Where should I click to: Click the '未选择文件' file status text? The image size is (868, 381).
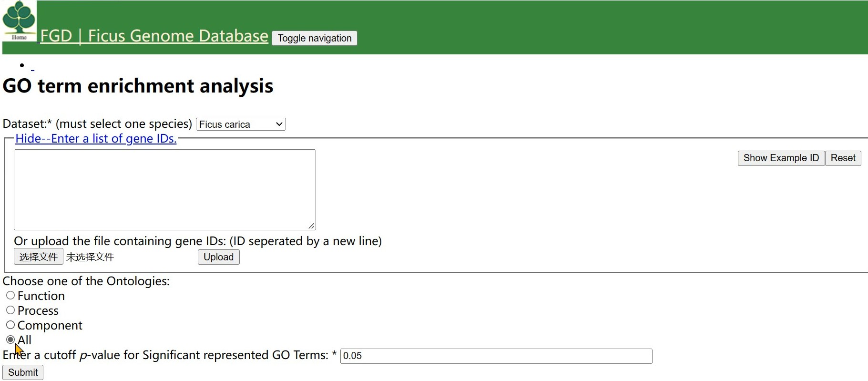tap(90, 257)
